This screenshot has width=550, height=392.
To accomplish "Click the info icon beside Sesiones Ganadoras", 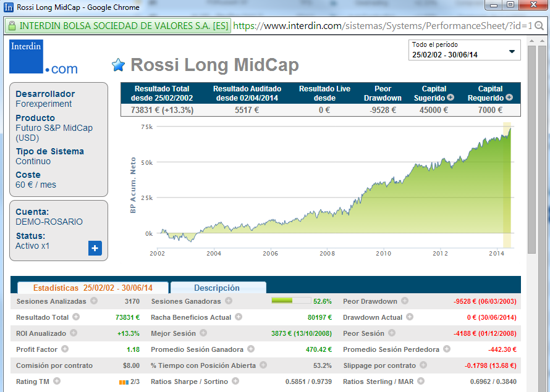I will (x=229, y=301).
